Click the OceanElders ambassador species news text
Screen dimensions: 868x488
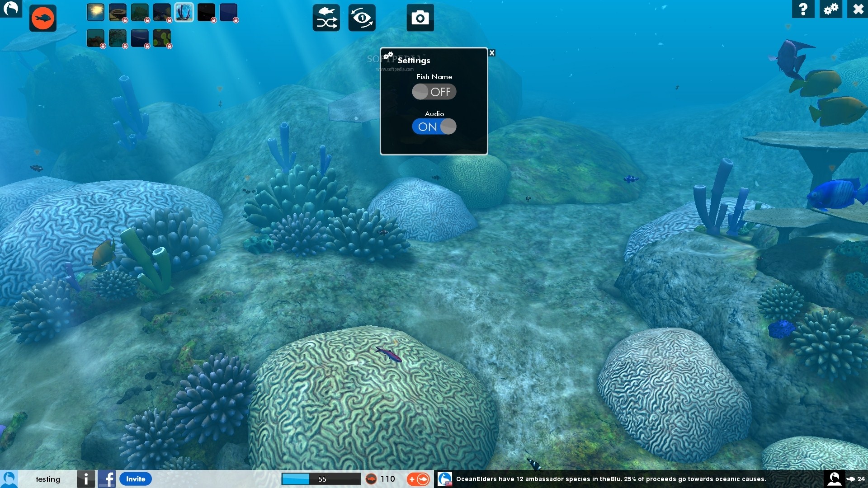point(611,479)
